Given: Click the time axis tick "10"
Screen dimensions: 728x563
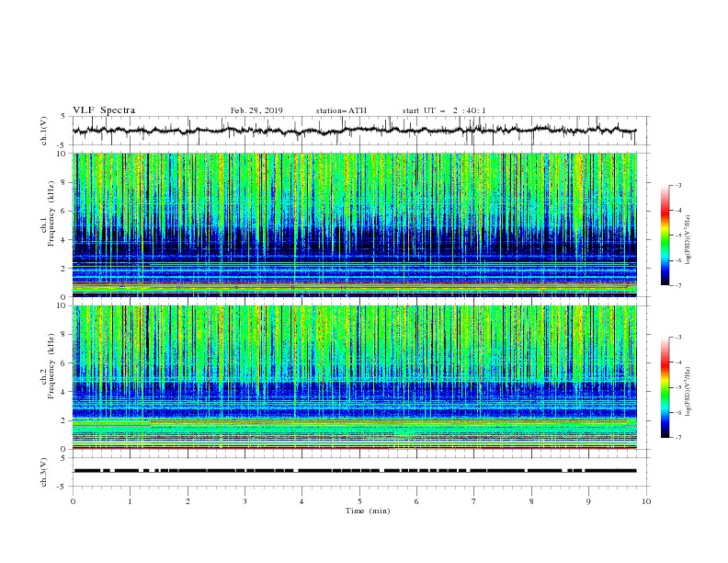Looking at the screenshot, I should click(646, 501).
